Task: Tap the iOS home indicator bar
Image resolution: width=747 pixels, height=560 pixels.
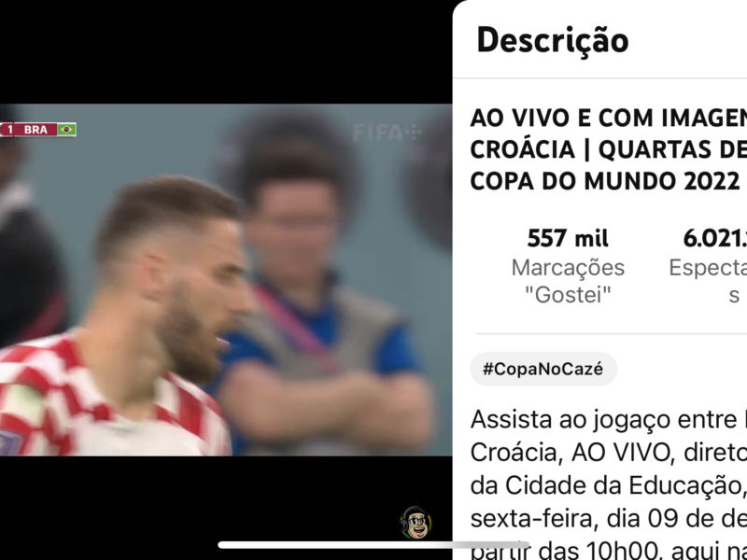Action: [373, 545]
